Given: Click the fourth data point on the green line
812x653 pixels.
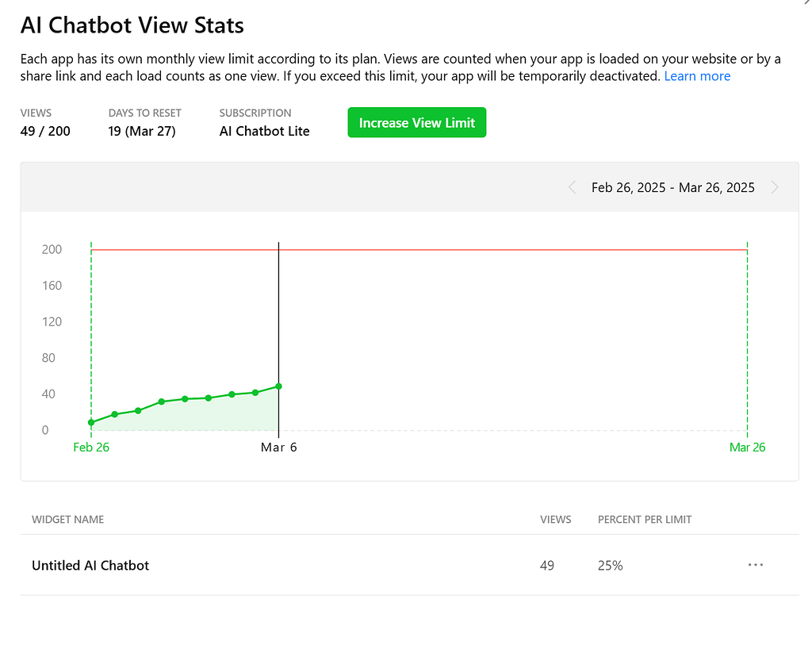Looking at the screenshot, I should tap(162, 401).
